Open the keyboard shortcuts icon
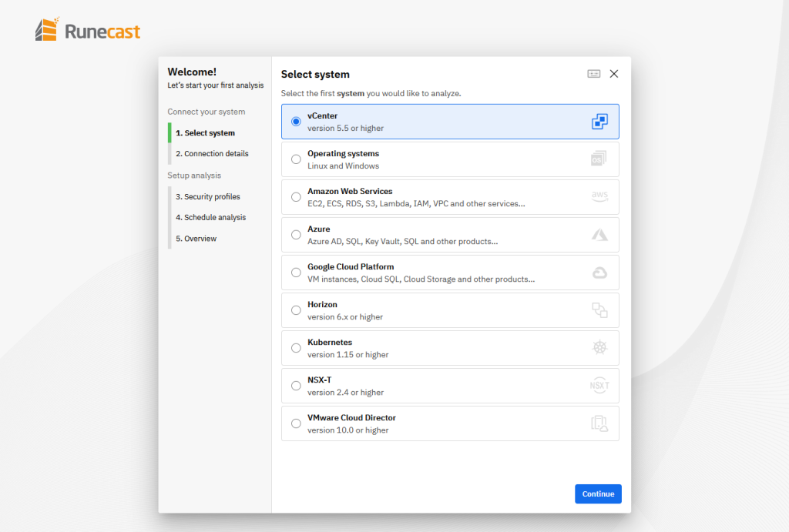This screenshot has width=789, height=532. pos(594,74)
